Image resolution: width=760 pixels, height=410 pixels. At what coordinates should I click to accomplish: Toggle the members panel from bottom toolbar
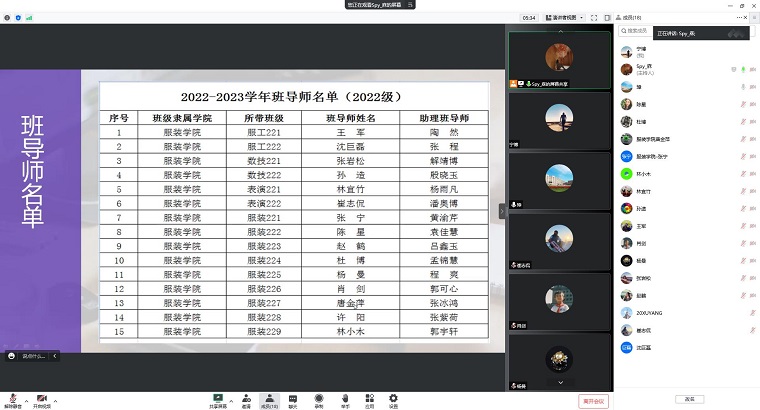[x=269, y=400]
